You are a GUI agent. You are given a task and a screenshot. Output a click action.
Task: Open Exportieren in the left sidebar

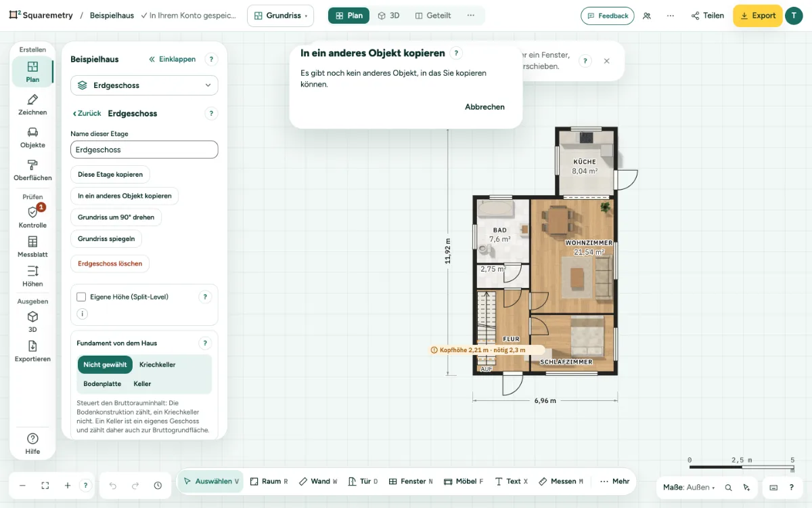pos(32,351)
